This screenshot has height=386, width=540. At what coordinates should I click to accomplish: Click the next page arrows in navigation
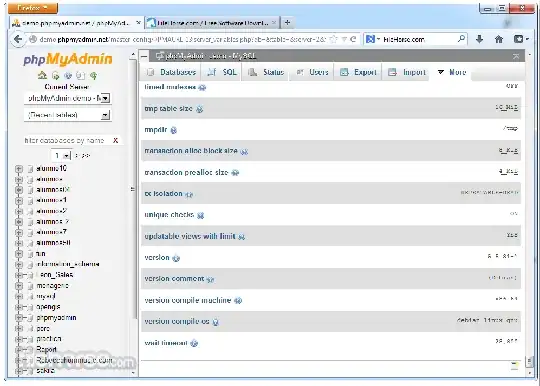point(83,156)
